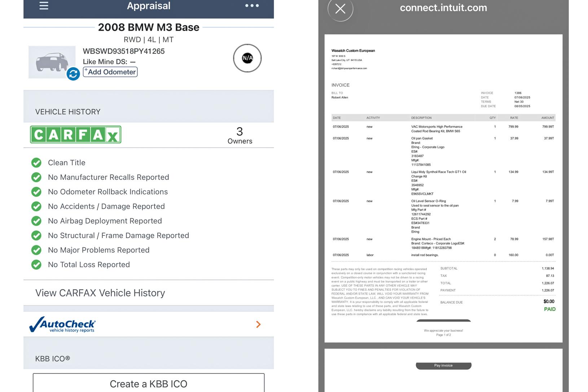
Task: Tap the check beside No Major Problems Reported
Action: coord(36,250)
